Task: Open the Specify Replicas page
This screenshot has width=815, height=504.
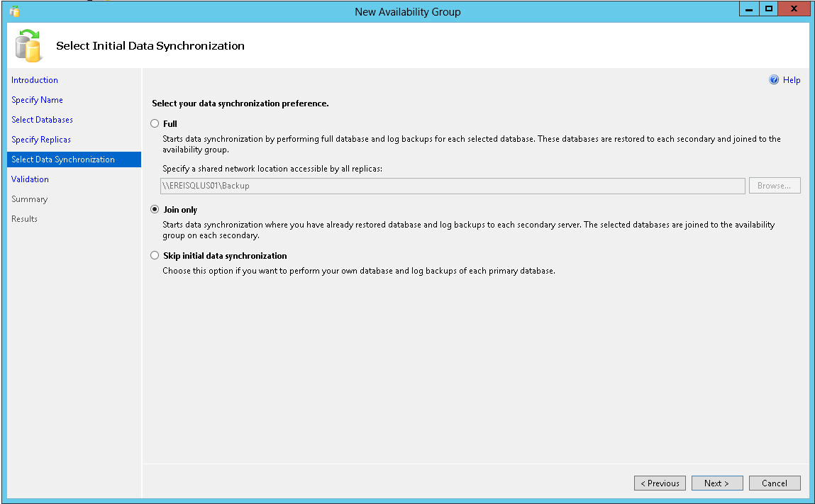Action: 40,139
